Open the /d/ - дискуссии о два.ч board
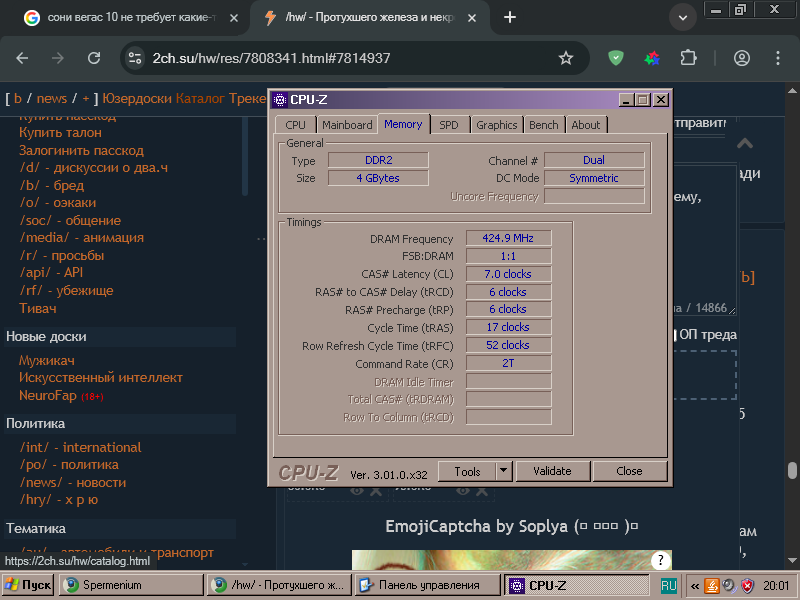Screen dimensions: 800x600 (93, 168)
